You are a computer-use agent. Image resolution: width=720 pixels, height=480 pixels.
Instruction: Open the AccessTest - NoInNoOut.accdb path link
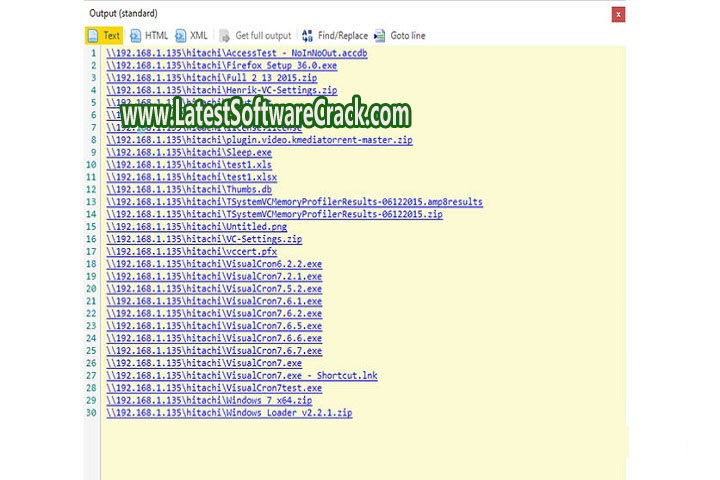(x=236, y=53)
